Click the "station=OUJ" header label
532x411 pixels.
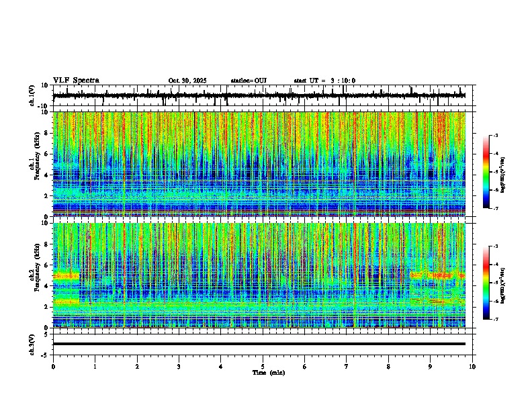click(249, 81)
